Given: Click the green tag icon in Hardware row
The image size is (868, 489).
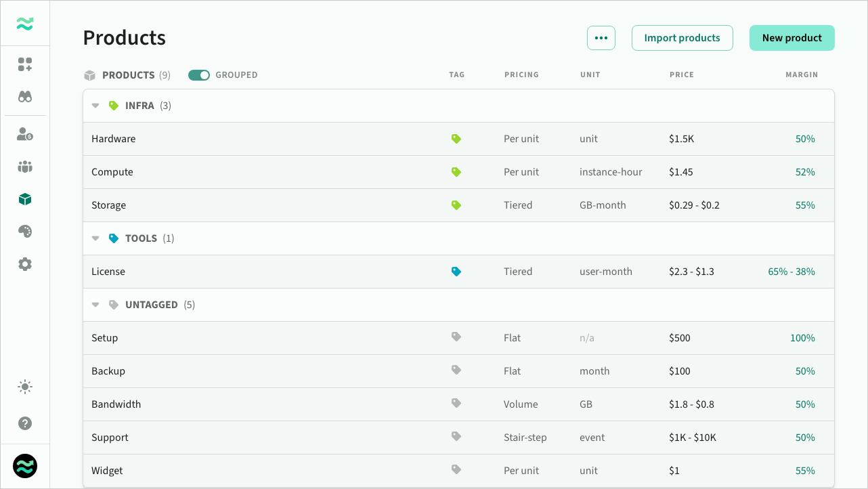Looking at the screenshot, I should [x=456, y=139].
